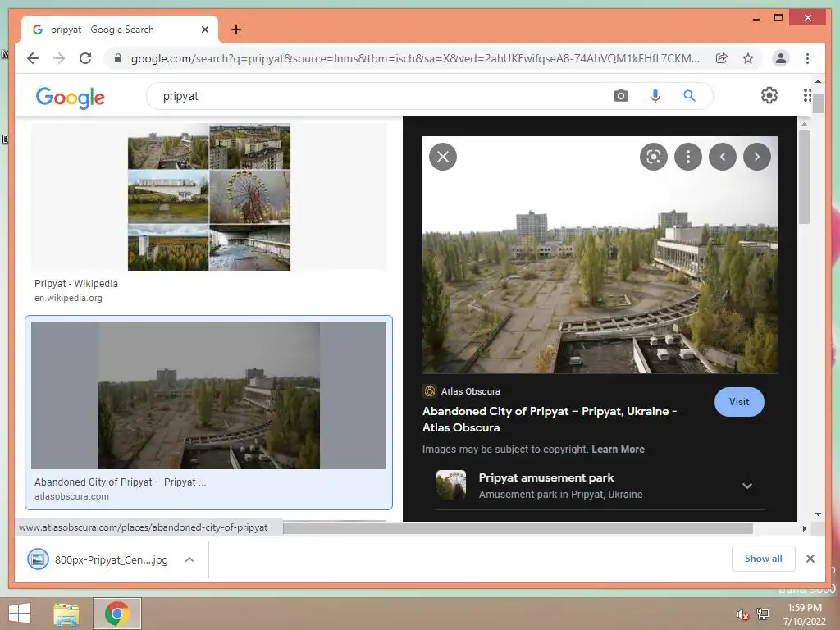The image size is (840, 630).
Task: Bookmark this page with the star icon
Action: 748,58
